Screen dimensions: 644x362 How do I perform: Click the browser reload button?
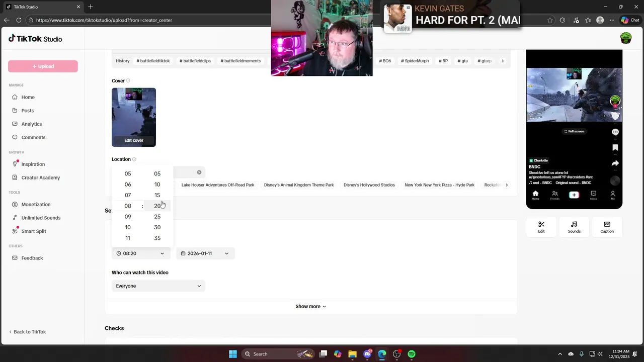(19, 20)
